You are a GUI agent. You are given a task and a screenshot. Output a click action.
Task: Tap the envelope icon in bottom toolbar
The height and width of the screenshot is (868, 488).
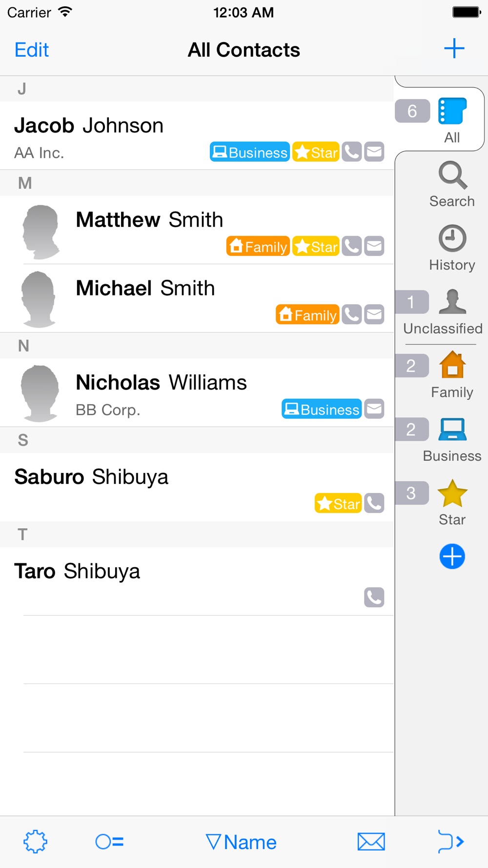[371, 842]
